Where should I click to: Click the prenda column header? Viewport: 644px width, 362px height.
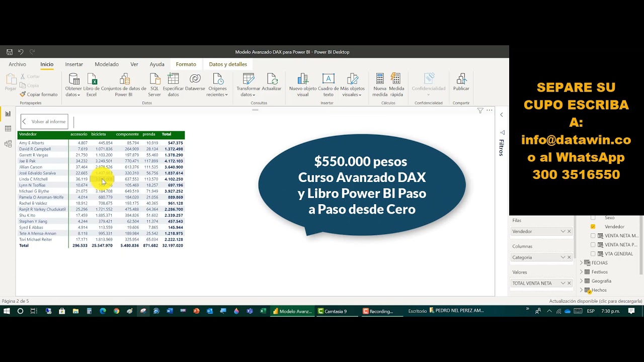point(149,134)
